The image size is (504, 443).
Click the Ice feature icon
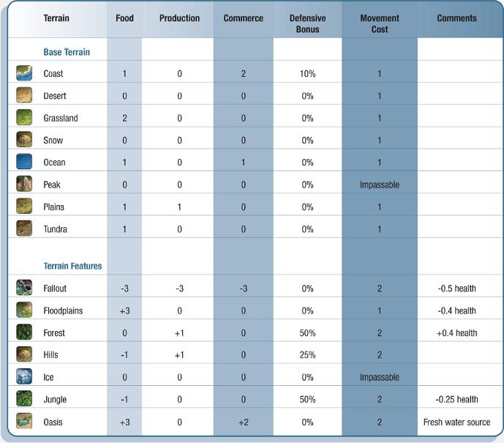click(24, 377)
